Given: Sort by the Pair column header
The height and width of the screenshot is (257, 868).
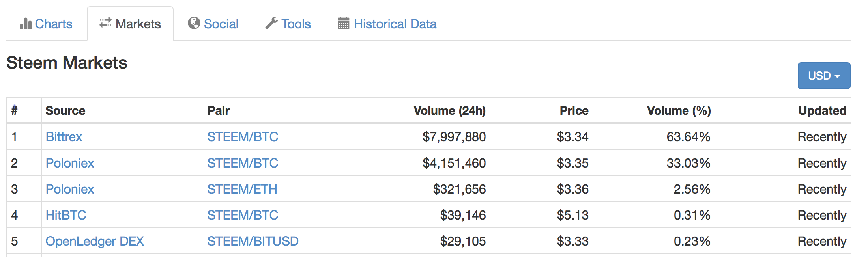Looking at the screenshot, I should click(x=219, y=111).
